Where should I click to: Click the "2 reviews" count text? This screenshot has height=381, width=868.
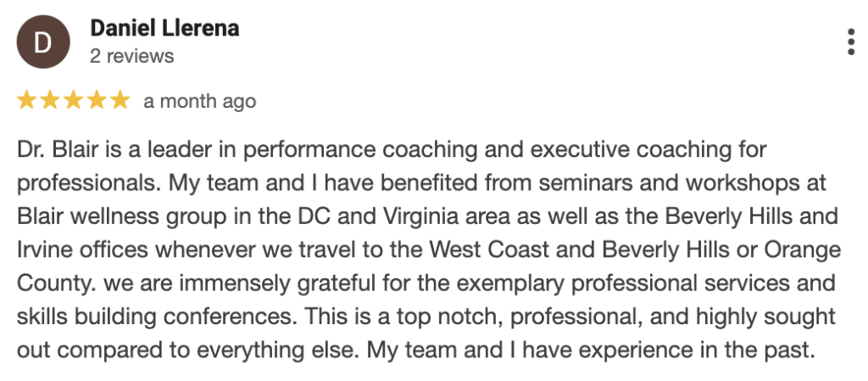[131, 56]
